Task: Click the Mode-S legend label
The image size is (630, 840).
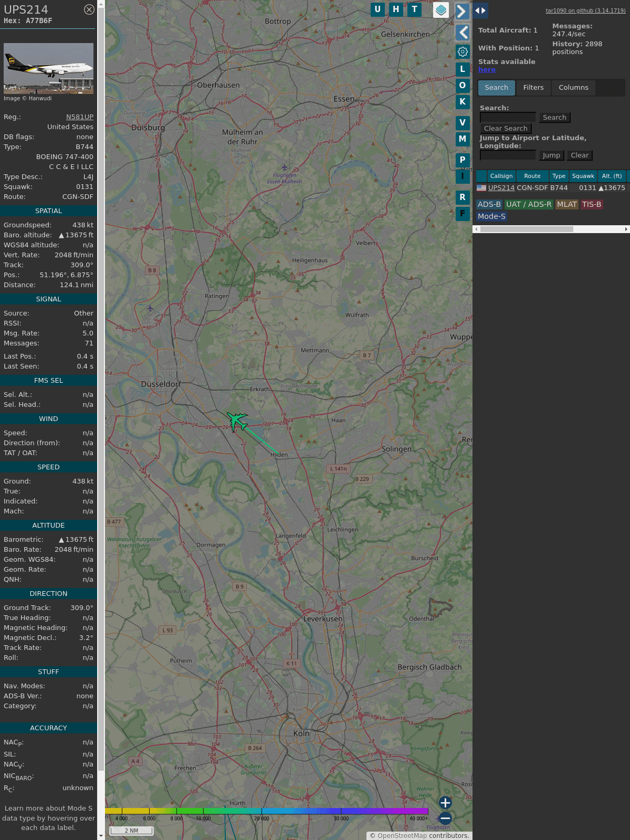Action: [x=491, y=216]
